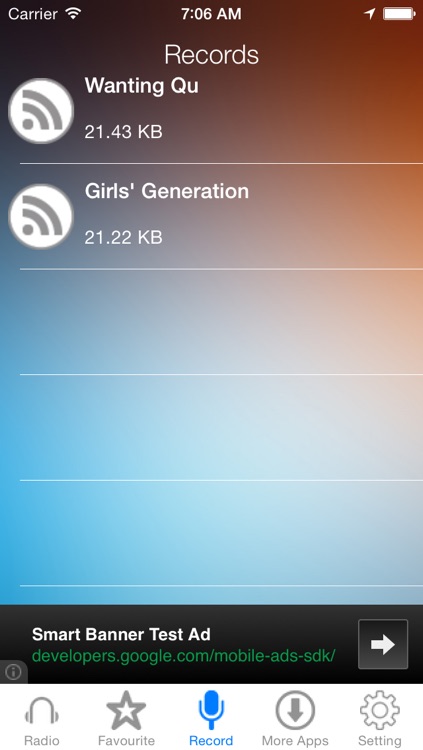Tap the Records header title

pyautogui.click(x=212, y=55)
